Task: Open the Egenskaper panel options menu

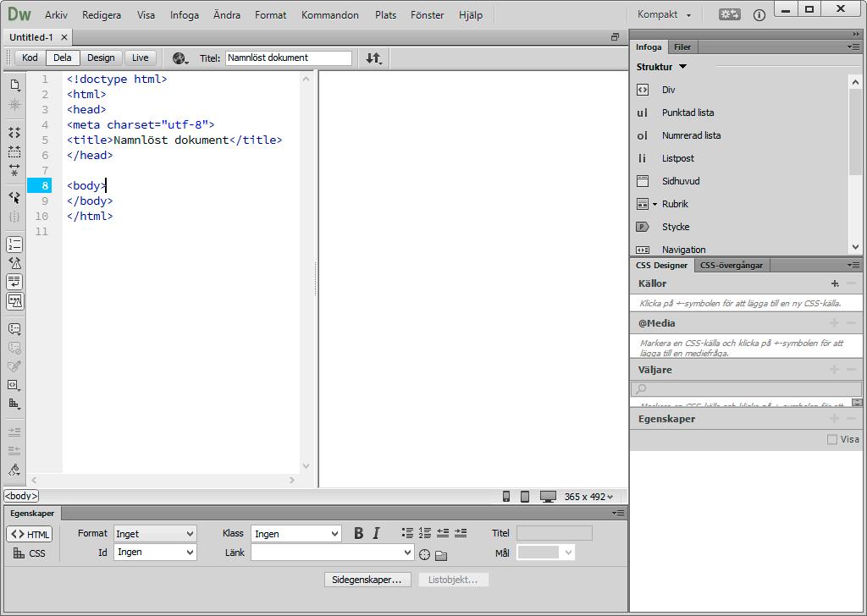Action: 618,514
